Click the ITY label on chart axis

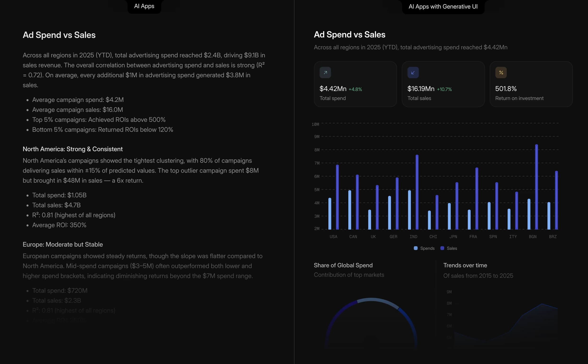tap(513, 237)
